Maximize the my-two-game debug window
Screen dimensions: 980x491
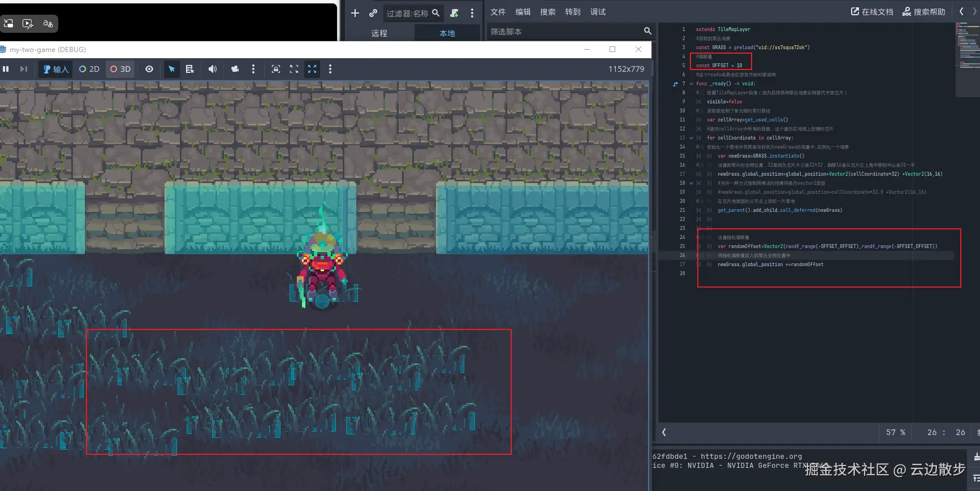(612, 49)
